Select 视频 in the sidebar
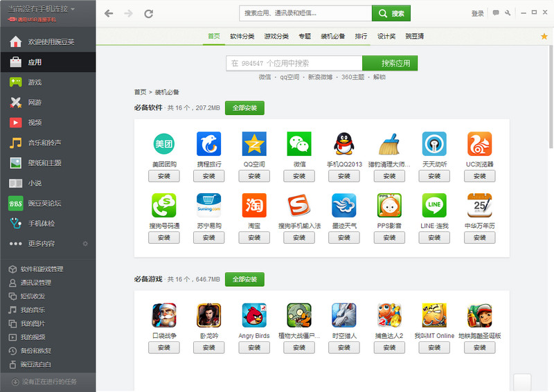This screenshot has width=554, height=392. (x=48, y=123)
